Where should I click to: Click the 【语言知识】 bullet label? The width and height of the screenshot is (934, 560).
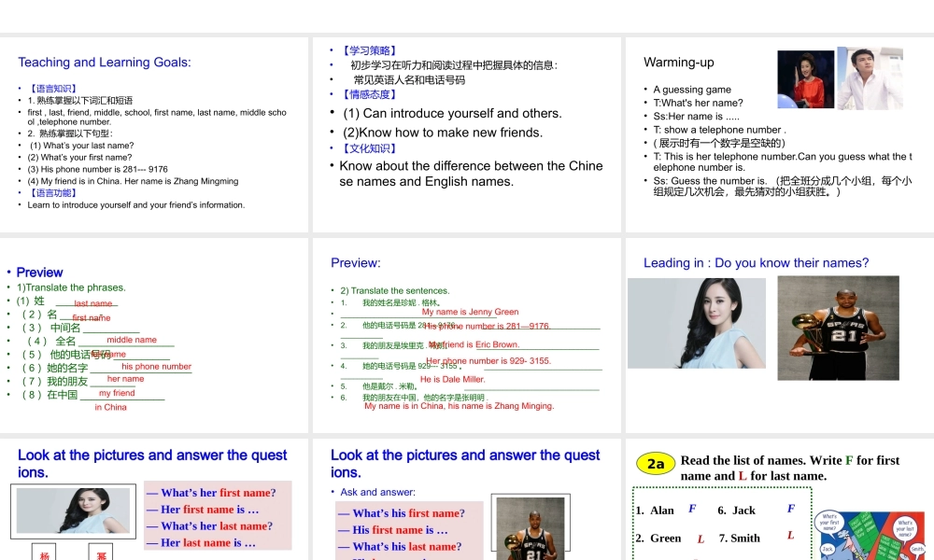[x=53, y=89]
